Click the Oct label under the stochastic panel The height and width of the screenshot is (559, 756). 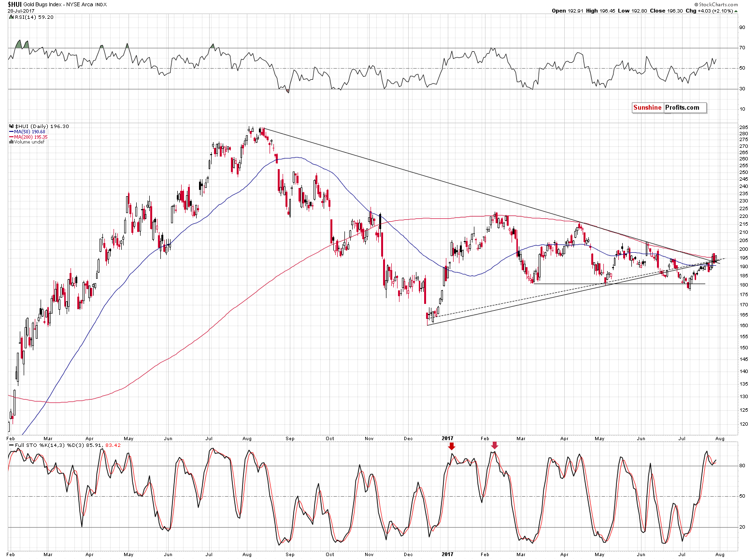click(330, 554)
